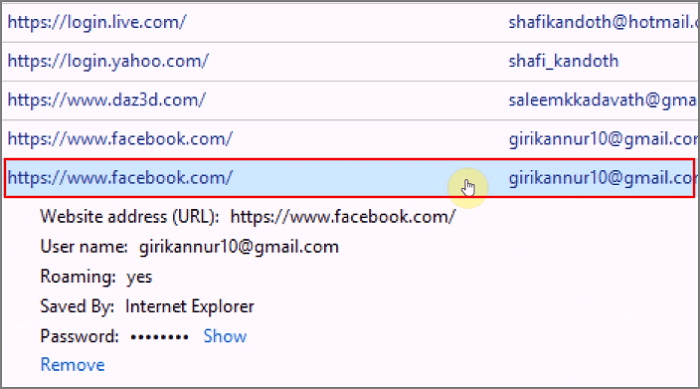Viewport: 700px width, 389px height.
Task: Click the shafi_kandoth user name
Action: 563,61
